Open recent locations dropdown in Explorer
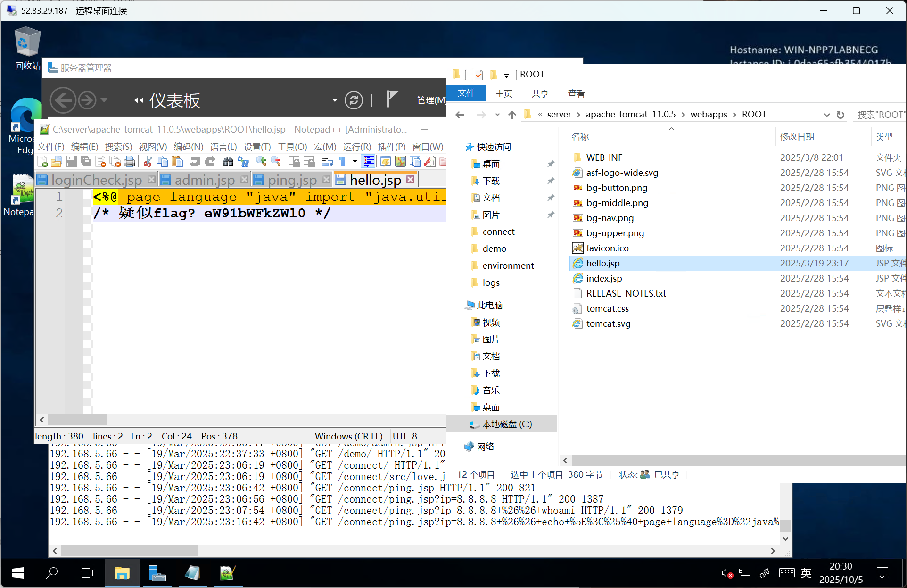The width and height of the screenshot is (907, 588). pos(497,115)
